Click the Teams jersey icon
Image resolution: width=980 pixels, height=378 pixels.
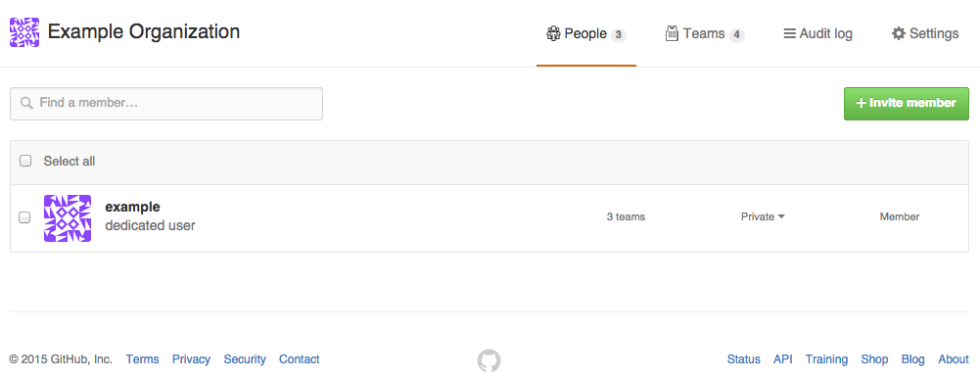pyautogui.click(x=672, y=33)
